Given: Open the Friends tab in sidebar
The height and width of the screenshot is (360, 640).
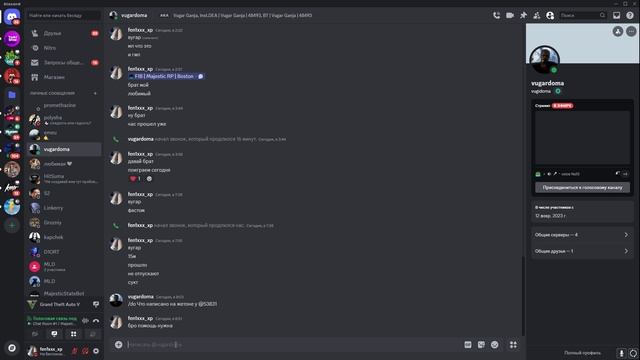Looking at the screenshot, I should [x=64, y=33].
